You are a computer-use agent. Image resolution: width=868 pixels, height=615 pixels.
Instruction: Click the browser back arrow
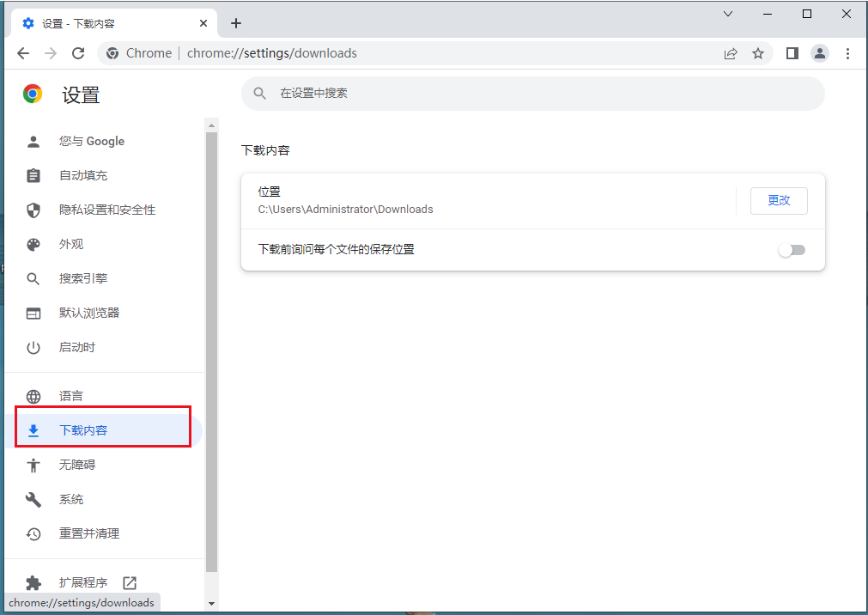[23, 53]
